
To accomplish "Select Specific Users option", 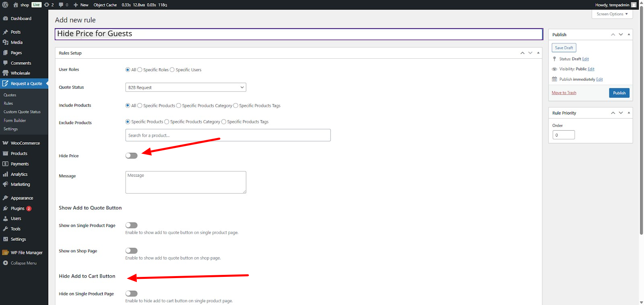I will (172, 70).
